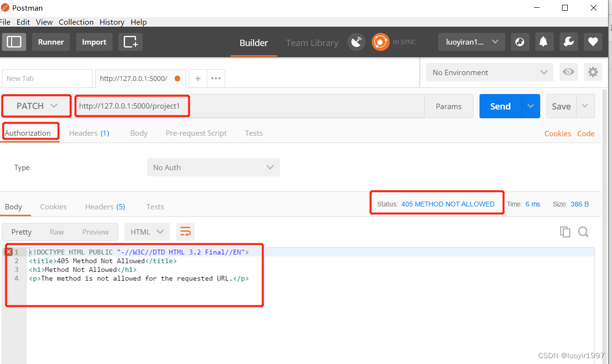The width and height of the screenshot is (612, 364).
Task: Click the vertical scrollbar on right
Action: coord(604,225)
